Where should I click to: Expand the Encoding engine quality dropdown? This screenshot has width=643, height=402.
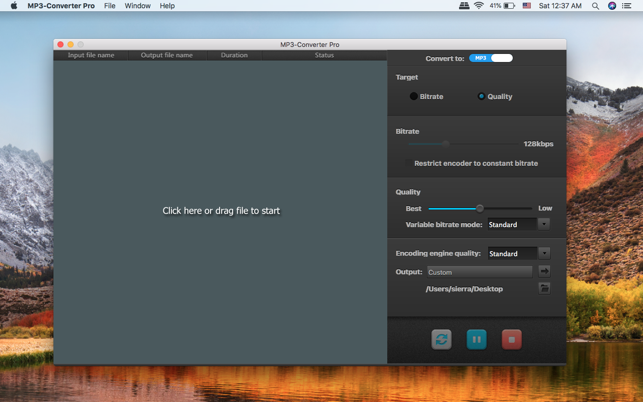coord(544,253)
